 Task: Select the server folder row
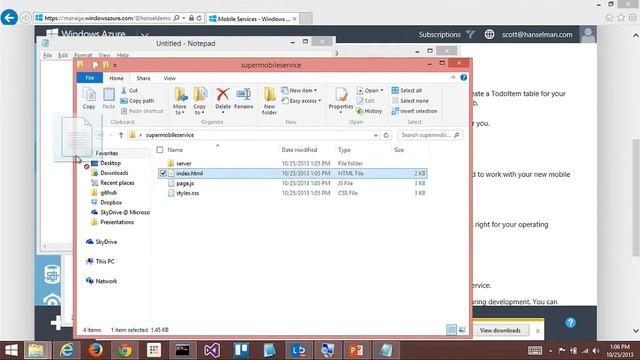[x=293, y=163]
